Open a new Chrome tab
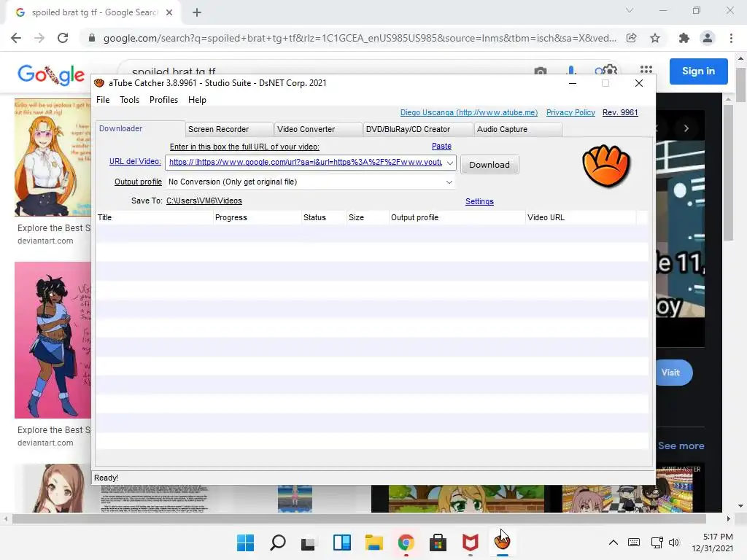 coord(197,12)
